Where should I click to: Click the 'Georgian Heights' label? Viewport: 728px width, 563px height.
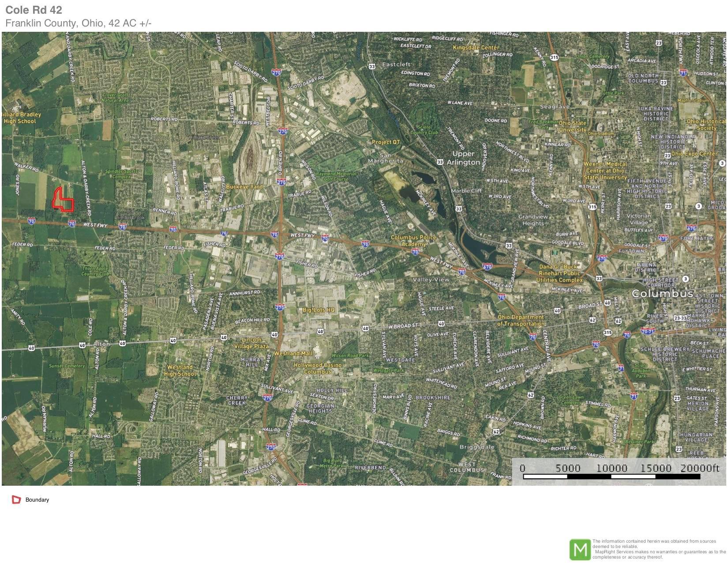(x=320, y=408)
